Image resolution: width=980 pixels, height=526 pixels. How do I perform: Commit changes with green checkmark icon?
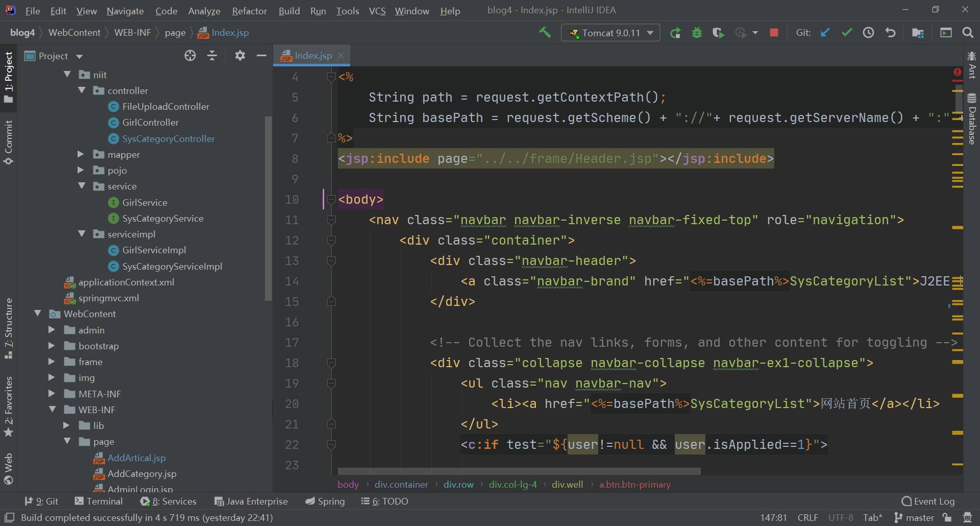(847, 33)
